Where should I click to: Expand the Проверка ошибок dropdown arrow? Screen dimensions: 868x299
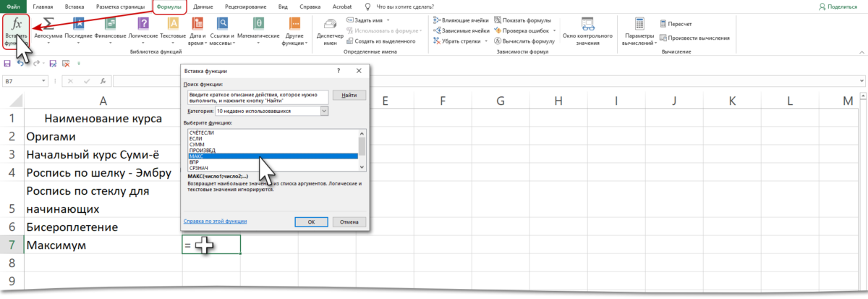click(554, 31)
